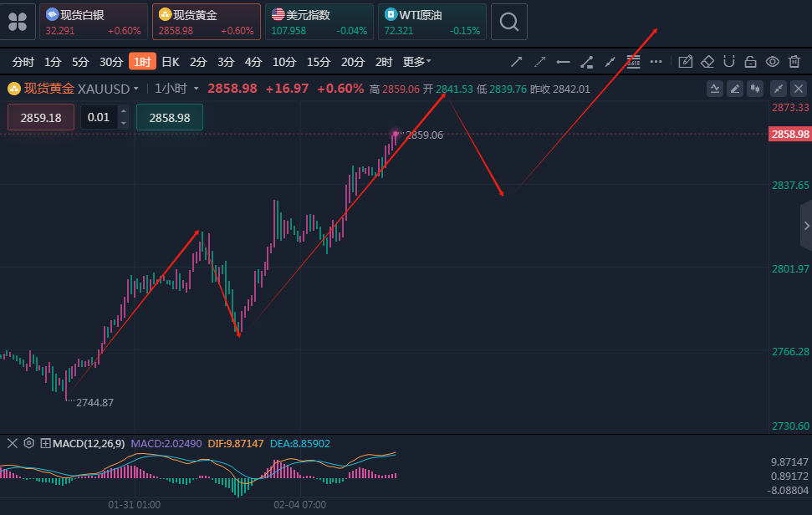Toggle the magnet snap mode
This screenshot has width=812, height=515.
[729, 62]
